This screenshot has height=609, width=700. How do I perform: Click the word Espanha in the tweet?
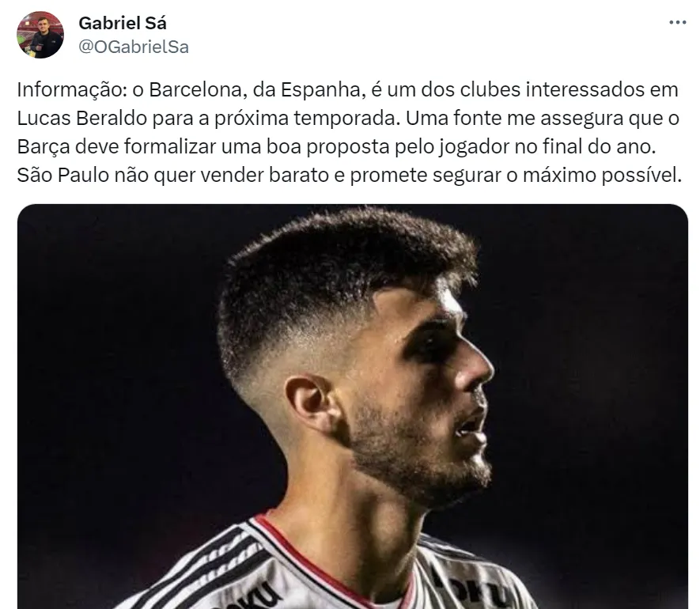click(320, 89)
